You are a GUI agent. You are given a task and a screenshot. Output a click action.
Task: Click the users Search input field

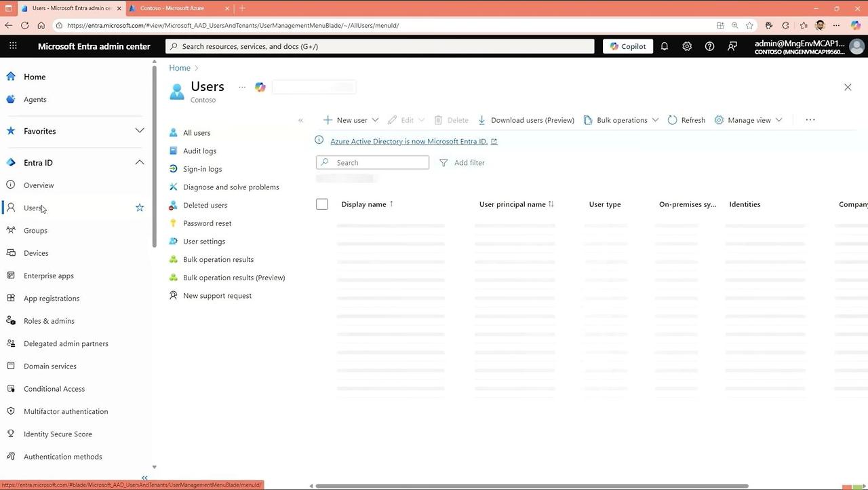tap(372, 163)
